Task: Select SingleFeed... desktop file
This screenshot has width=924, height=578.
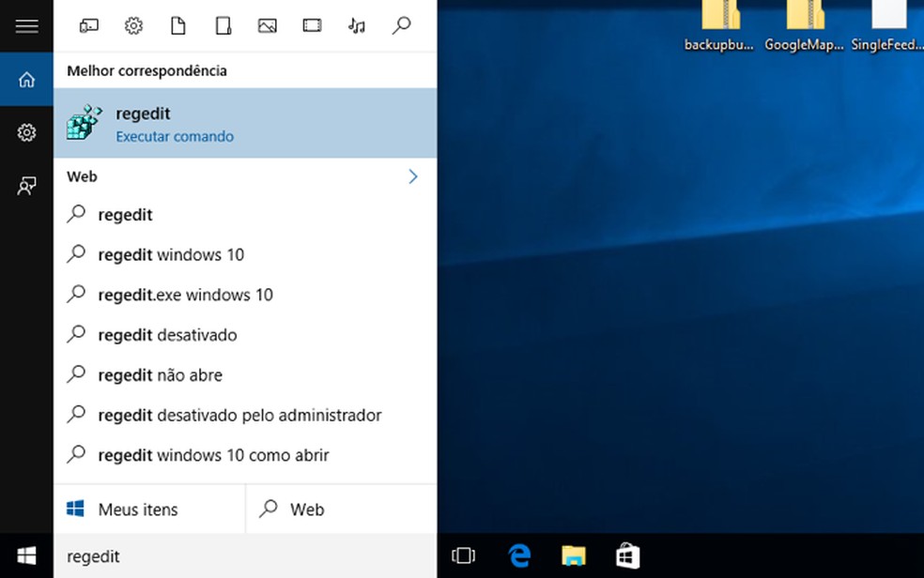Action: (886, 27)
